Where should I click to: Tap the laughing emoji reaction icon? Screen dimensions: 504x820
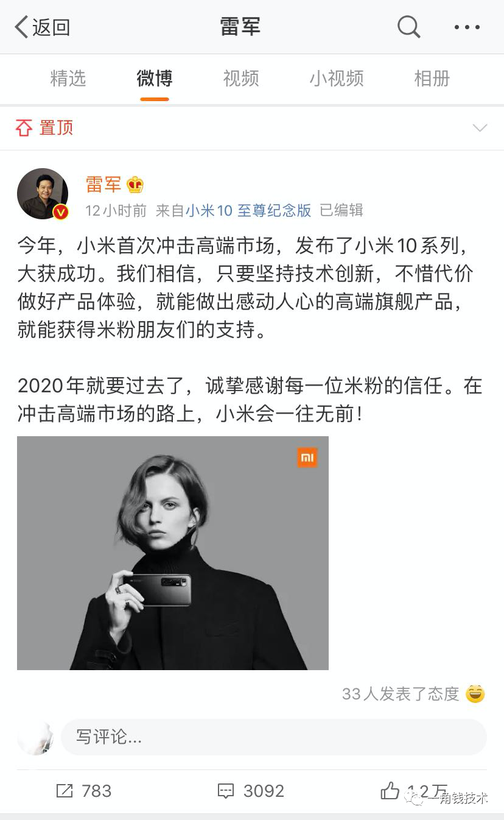(x=475, y=693)
